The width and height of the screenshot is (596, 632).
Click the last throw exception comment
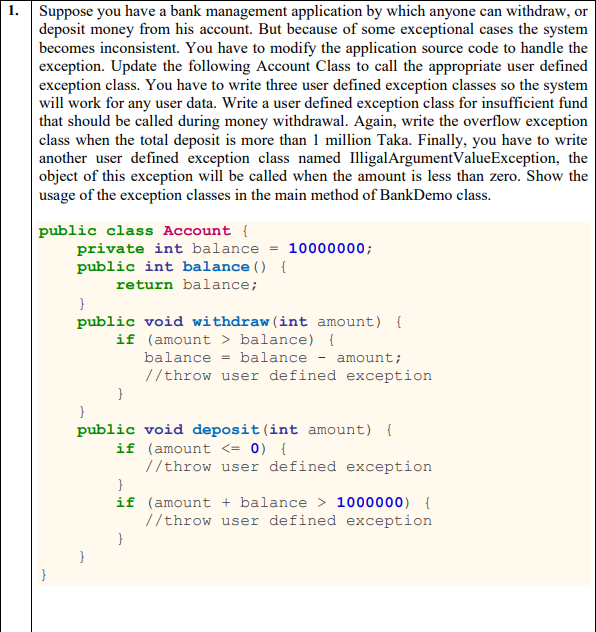[x=288, y=520]
